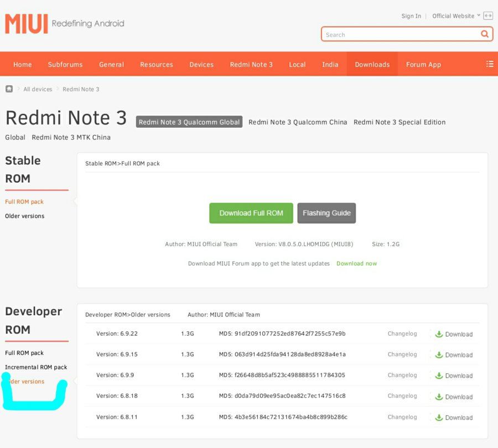Click the search magnifier icon
This screenshot has width=498, height=448.
(x=484, y=34)
